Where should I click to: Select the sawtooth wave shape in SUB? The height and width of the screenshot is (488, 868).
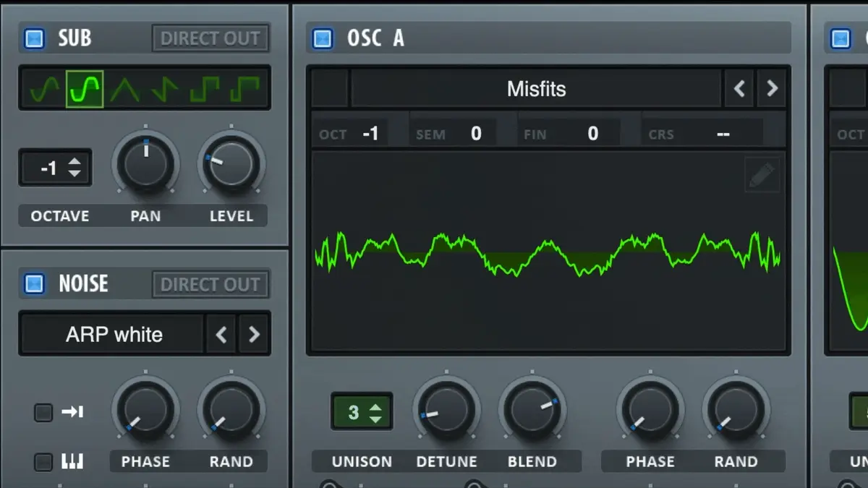click(165, 89)
